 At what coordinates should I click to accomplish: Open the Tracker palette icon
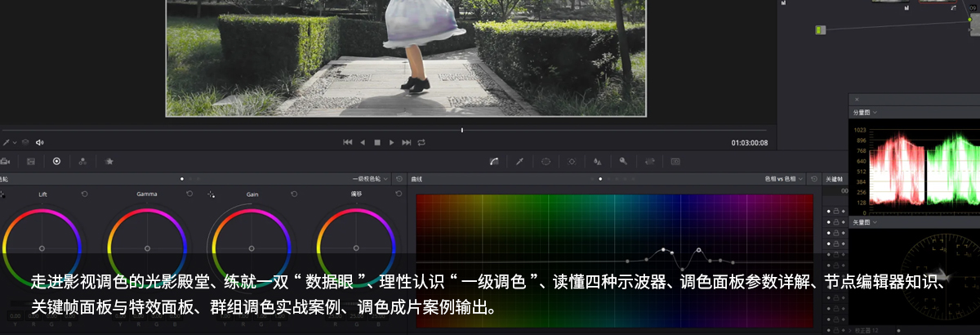tap(572, 162)
